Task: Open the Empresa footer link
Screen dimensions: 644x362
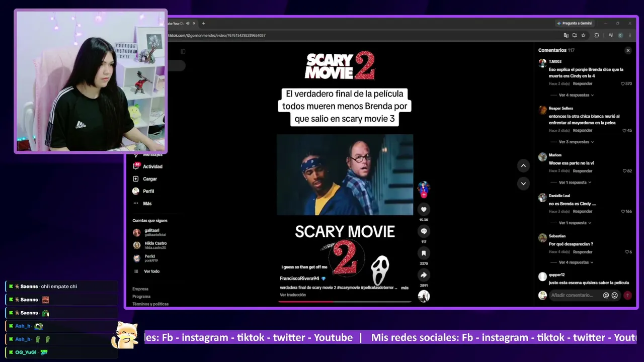Action: pyautogui.click(x=140, y=289)
